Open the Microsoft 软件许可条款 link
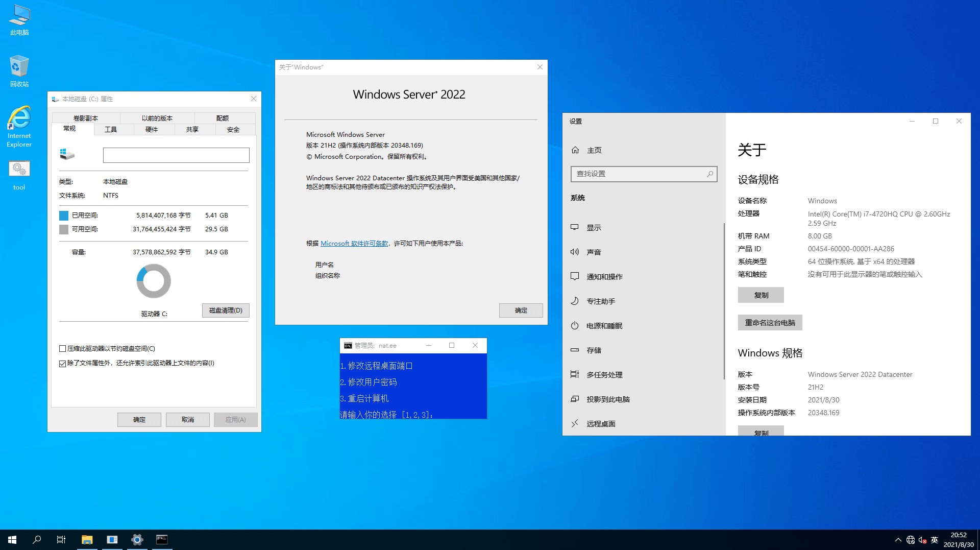The height and width of the screenshot is (550, 980). click(x=354, y=244)
